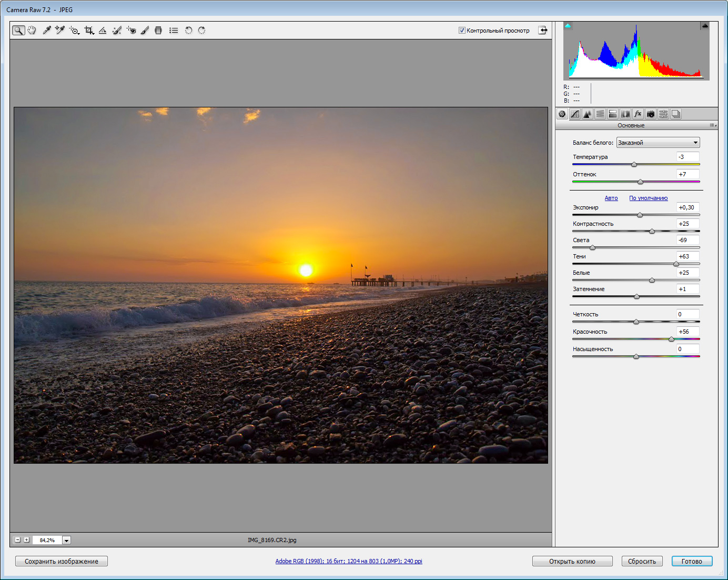Click the По умолчанию link
Image resolution: width=728 pixels, height=580 pixels.
point(649,198)
